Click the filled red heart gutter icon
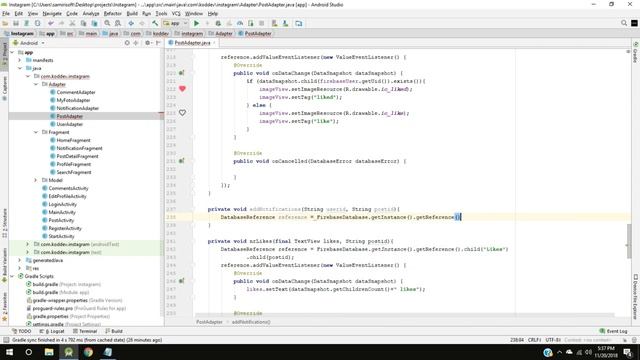The width and height of the screenshot is (640, 360). tap(182, 89)
